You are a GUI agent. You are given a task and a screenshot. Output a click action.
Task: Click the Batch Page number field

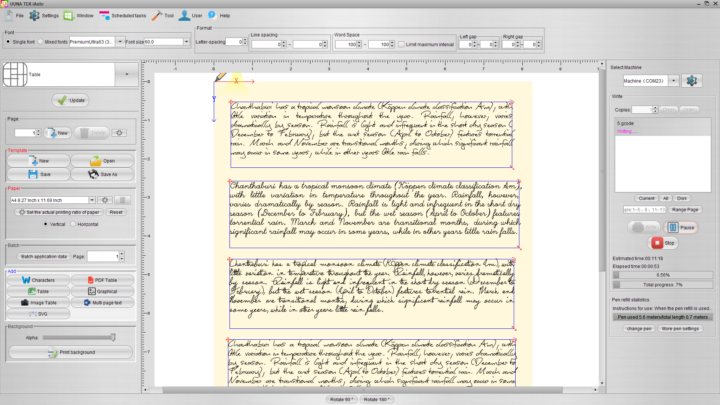coord(103,257)
